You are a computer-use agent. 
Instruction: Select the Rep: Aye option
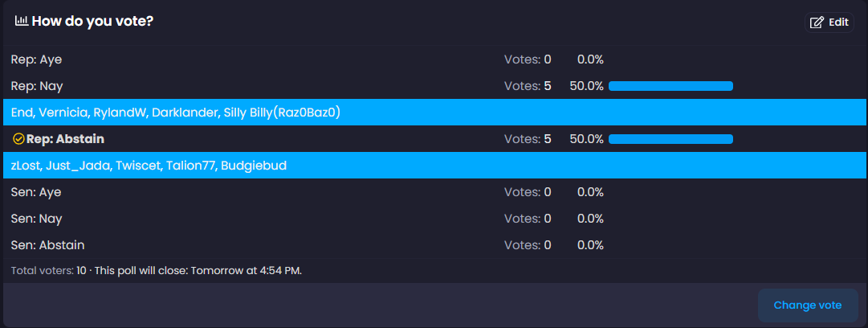click(x=36, y=59)
